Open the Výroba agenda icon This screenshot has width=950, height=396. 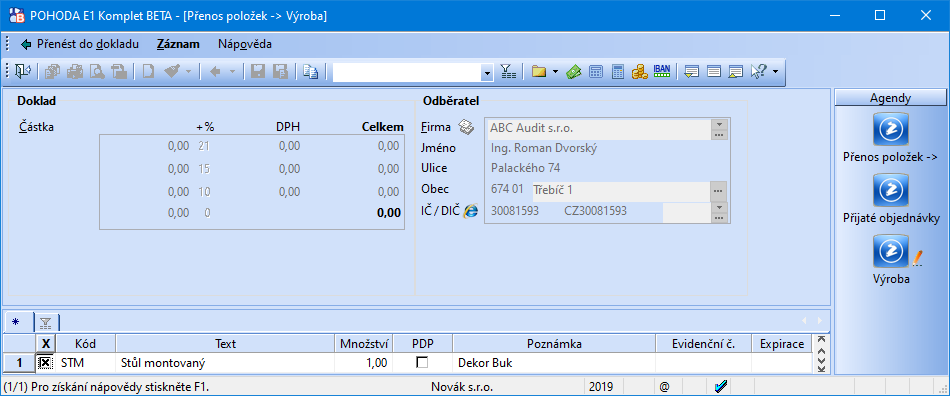pyautogui.click(x=891, y=252)
